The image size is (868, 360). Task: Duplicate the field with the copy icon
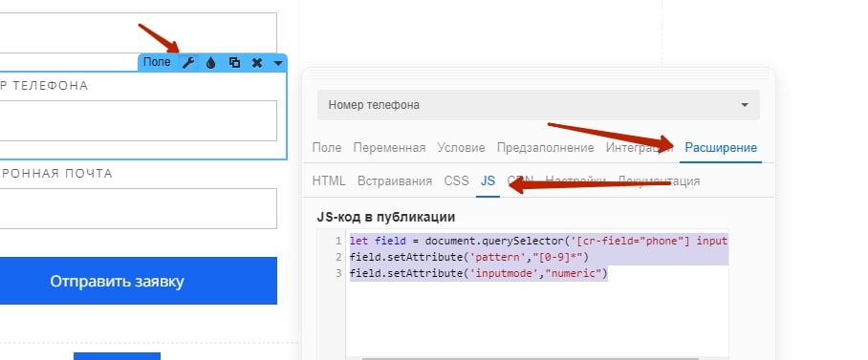234,62
